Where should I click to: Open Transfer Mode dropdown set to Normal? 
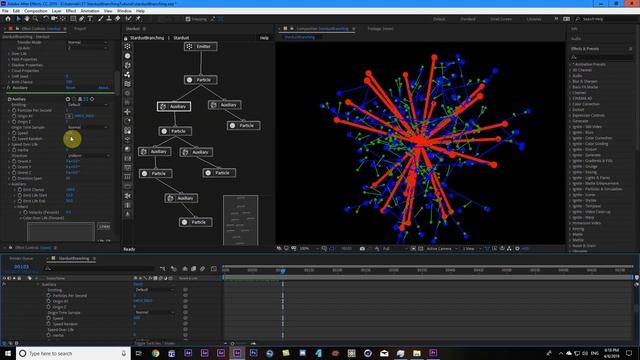87,42
